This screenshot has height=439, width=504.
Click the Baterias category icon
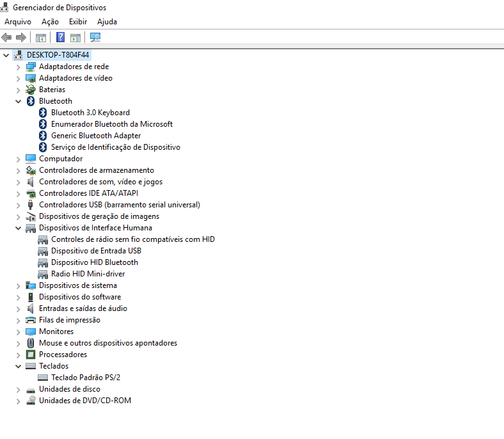(x=31, y=90)
